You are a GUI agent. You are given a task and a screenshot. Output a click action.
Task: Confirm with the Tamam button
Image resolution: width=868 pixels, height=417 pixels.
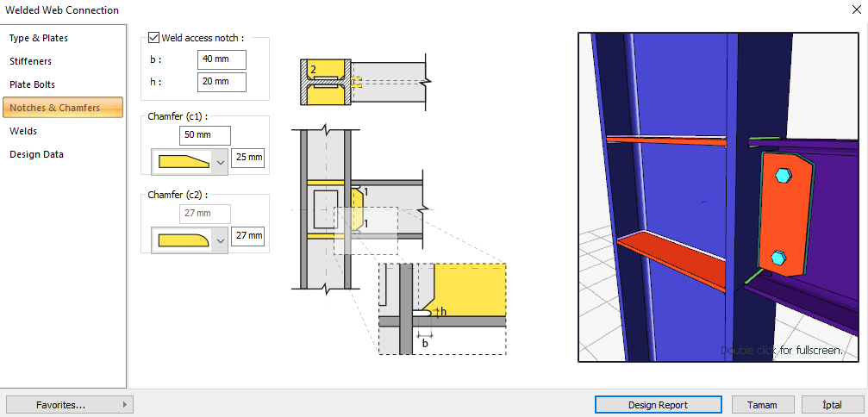763,405
